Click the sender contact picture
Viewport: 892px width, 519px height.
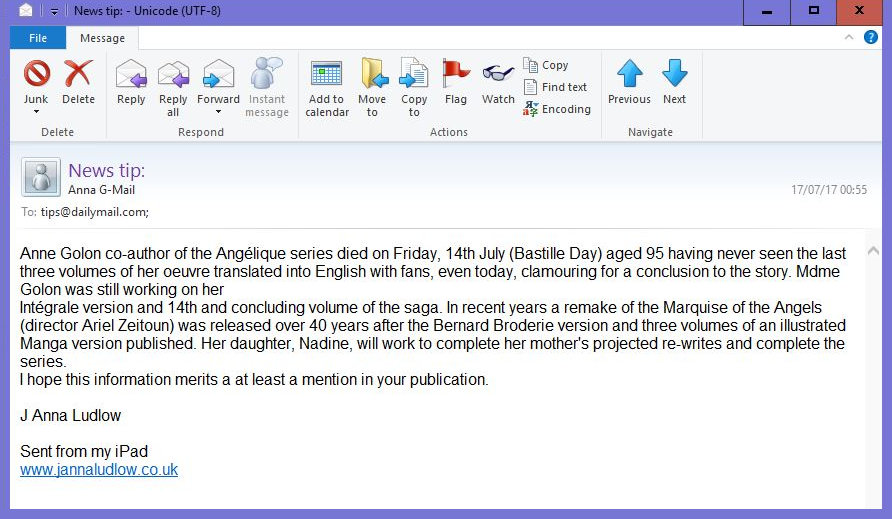coord(41,177)
